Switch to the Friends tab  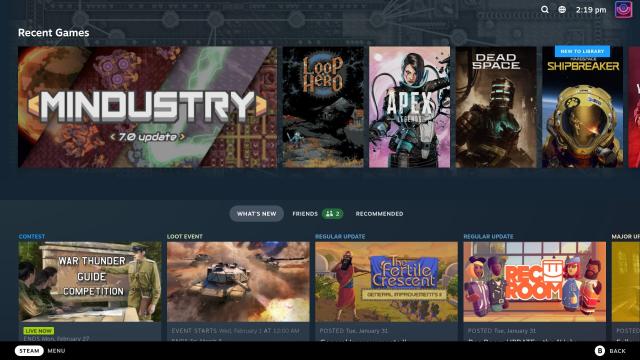click(x=305, y=213)
